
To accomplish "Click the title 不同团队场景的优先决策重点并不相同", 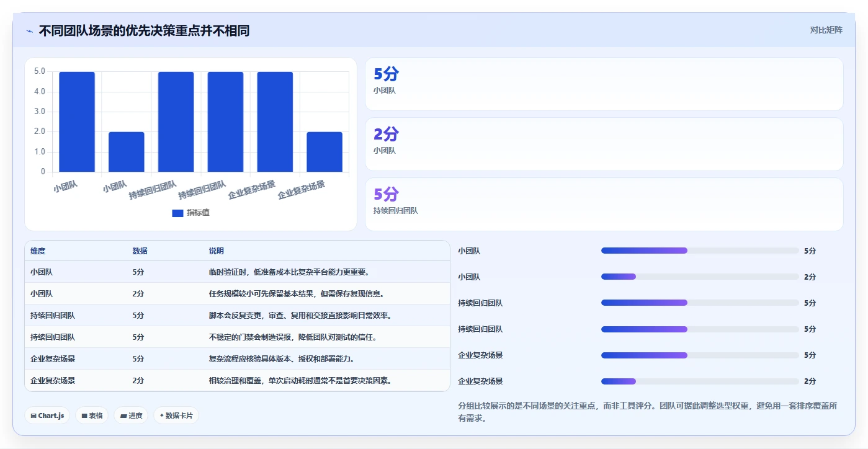I will (x=144, y=30).
